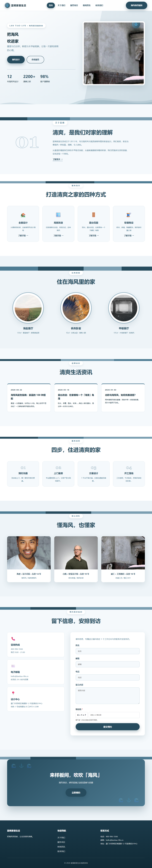
Task: Select the 2026-05-16 news date
Action: (64, 390)
